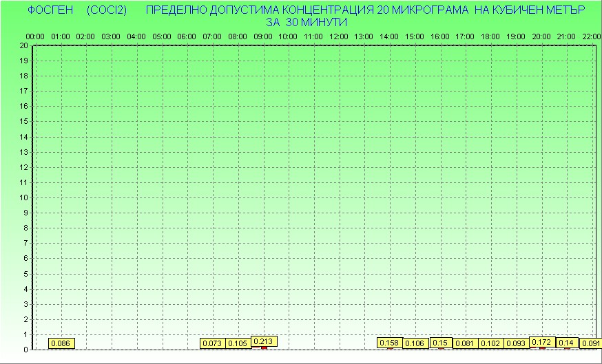
Task: Click the 0.091 data label
Action: click(x=591, y=343)
